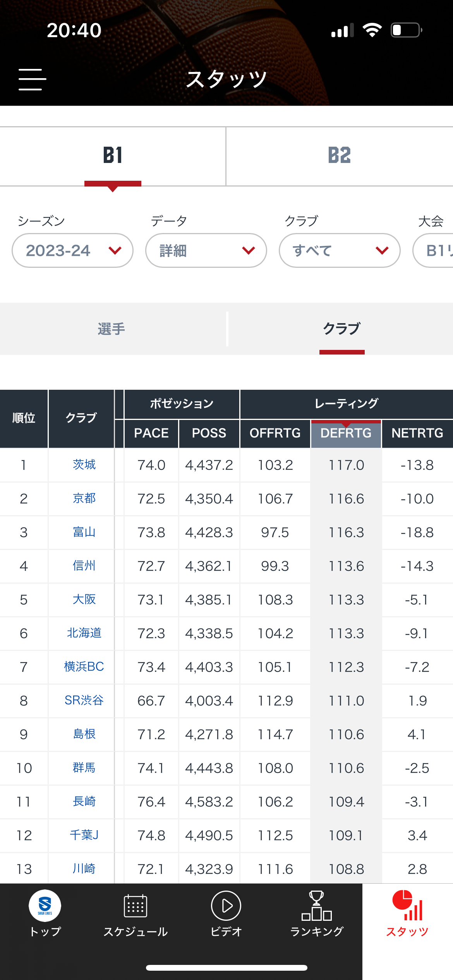Open the video play icon
The width and height of the screenshot is (453, 980).
226,906
